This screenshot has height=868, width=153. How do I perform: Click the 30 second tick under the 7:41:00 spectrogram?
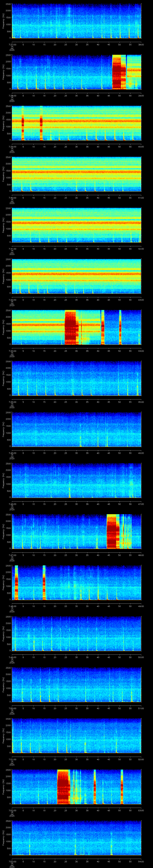(x=76, y=249)
